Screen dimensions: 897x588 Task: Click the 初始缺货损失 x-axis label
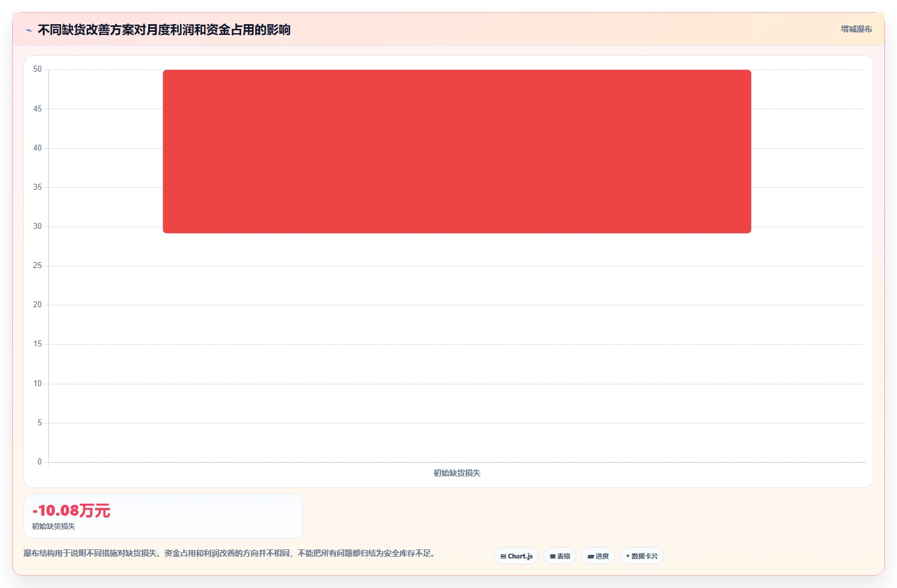pos(457,473)
